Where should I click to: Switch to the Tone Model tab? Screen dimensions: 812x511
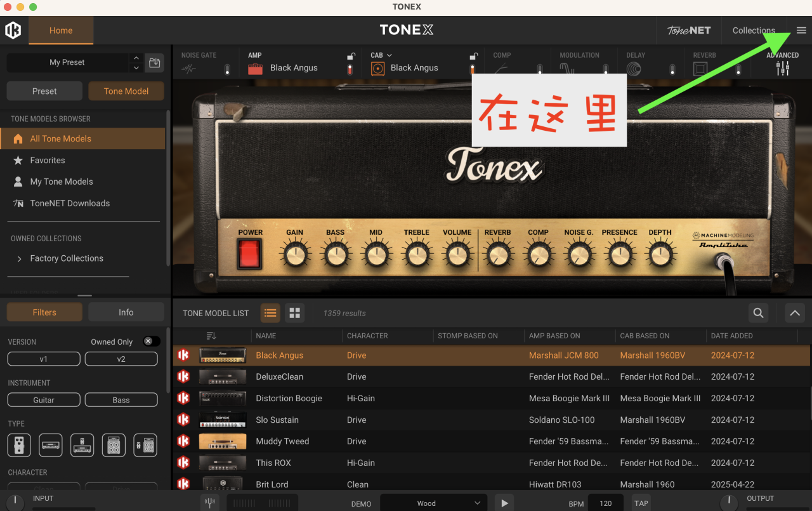tap(126, 91)
